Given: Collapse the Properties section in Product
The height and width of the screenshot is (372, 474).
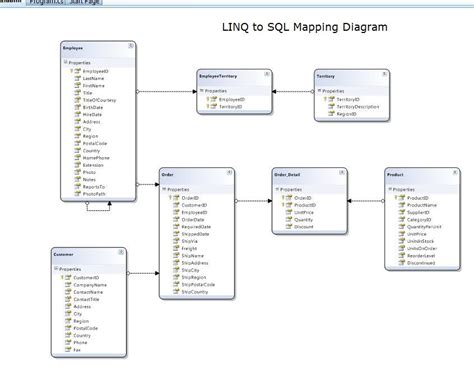Looking at the screenshot, I should 390,189.
